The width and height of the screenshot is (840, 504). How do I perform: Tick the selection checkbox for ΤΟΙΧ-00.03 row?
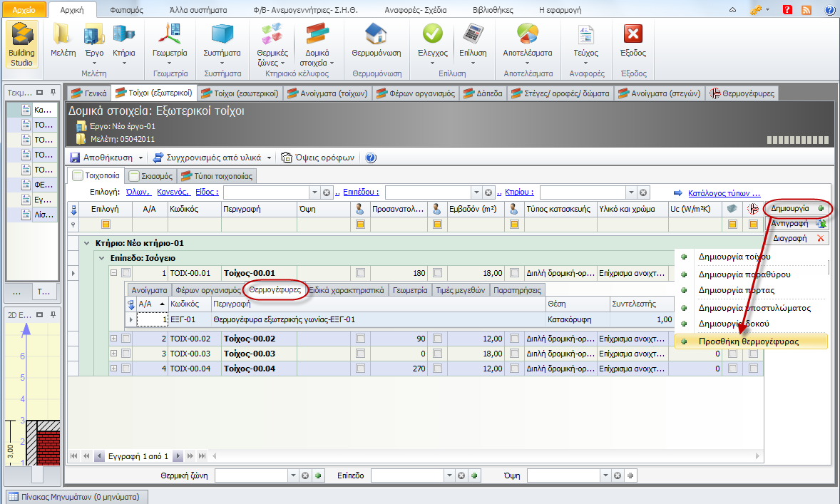pos(126,354)
